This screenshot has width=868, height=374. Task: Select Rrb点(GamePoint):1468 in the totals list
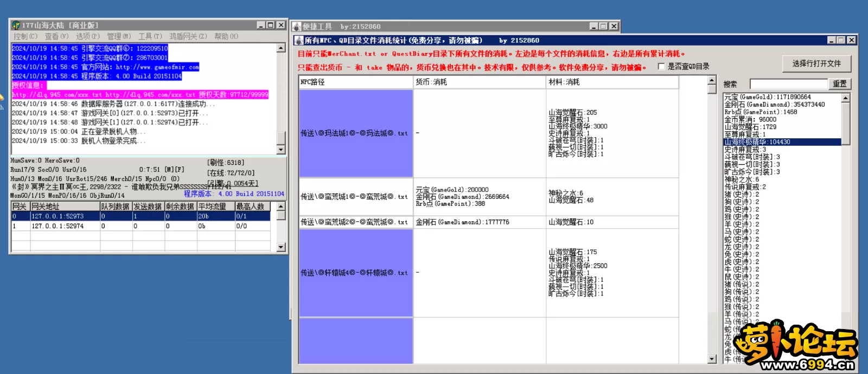tap(782, 112)
